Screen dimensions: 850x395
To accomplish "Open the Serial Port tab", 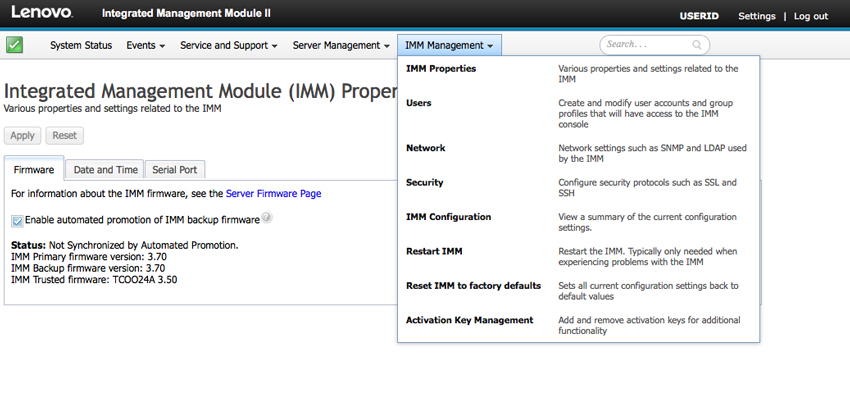I will coord(175,170).
